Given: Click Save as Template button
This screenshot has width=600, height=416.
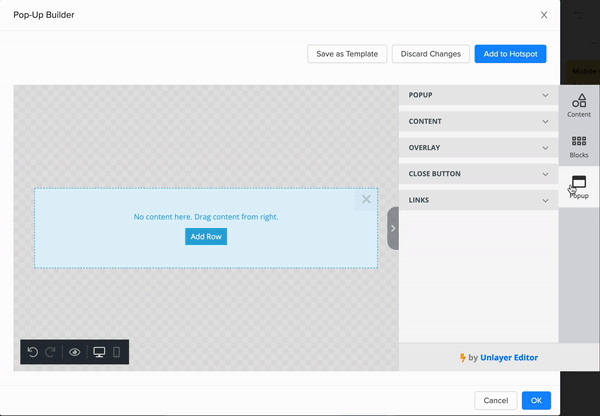Looking at the screenshot, I should 346,54.
